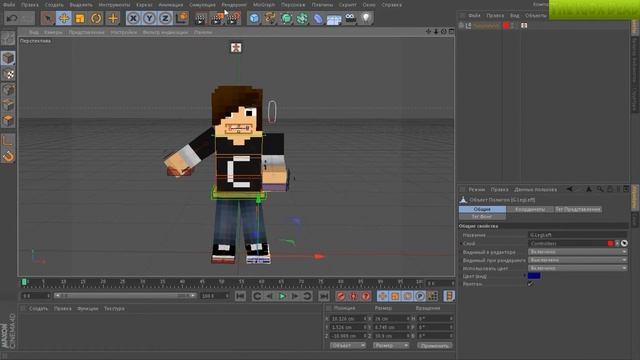Toggle parameter keyframe recording P icon
640x360 pixels.
(420, 296)
